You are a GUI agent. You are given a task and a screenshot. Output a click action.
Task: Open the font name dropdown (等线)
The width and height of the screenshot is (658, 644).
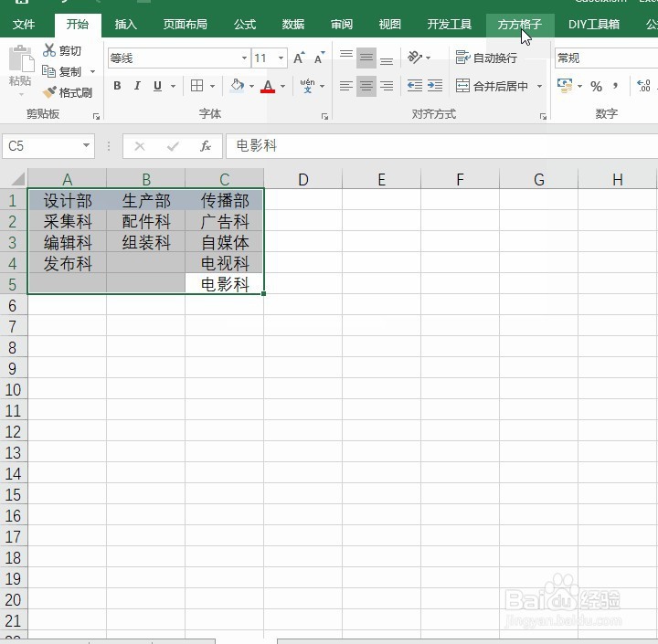pos(244,58)
